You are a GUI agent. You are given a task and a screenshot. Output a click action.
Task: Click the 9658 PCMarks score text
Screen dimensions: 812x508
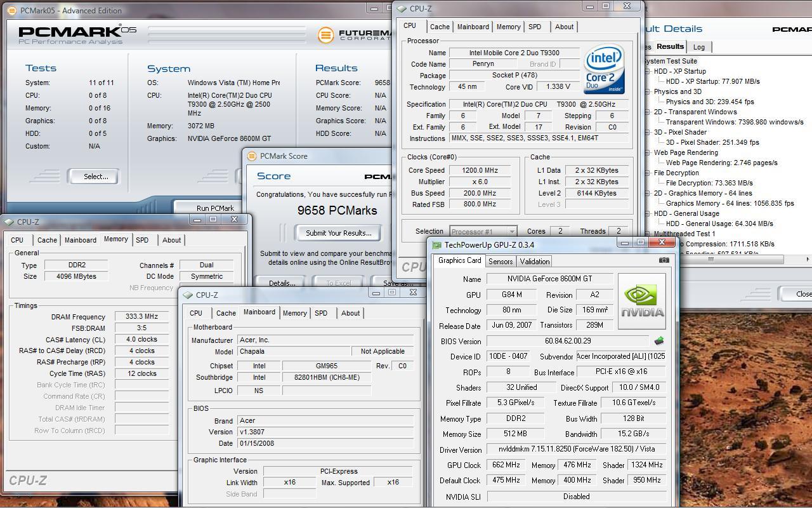pos(337,210)
